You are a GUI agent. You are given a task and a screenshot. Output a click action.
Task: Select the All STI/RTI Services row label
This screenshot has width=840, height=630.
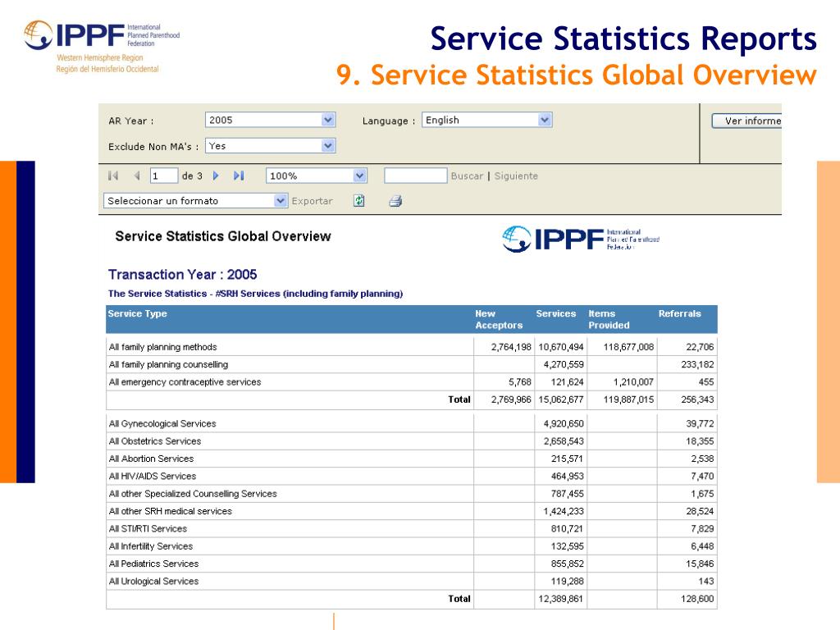(x=148, y=529)
